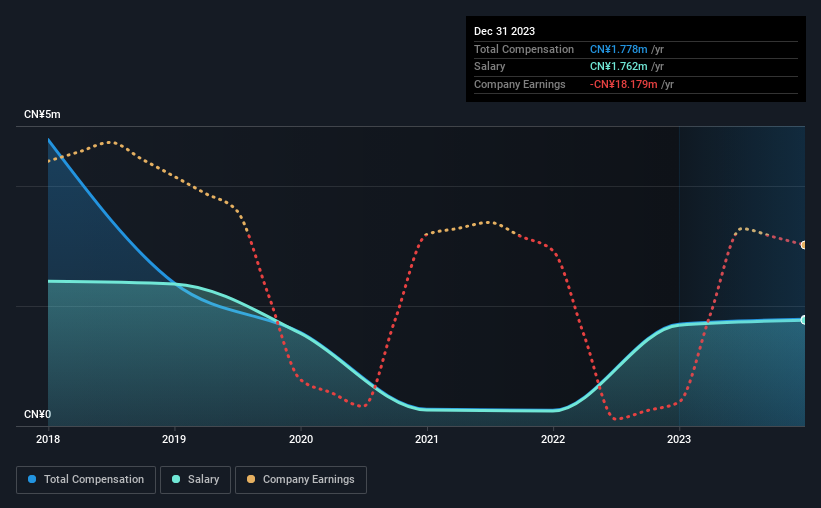Click the CN¥0 y-axis label
Image resolution: width=821 pixels, height=508 pixels.
tap(38, 414)
